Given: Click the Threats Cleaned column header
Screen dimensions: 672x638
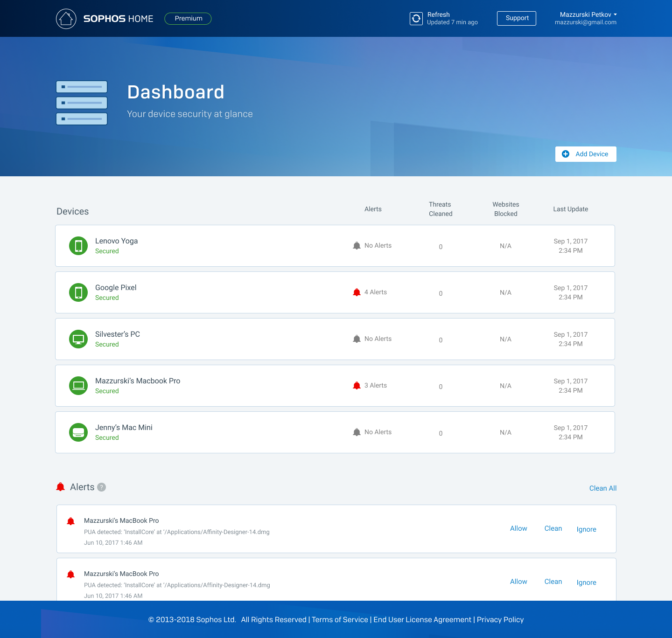Looking at the screenshot, I should coord(441,209).
